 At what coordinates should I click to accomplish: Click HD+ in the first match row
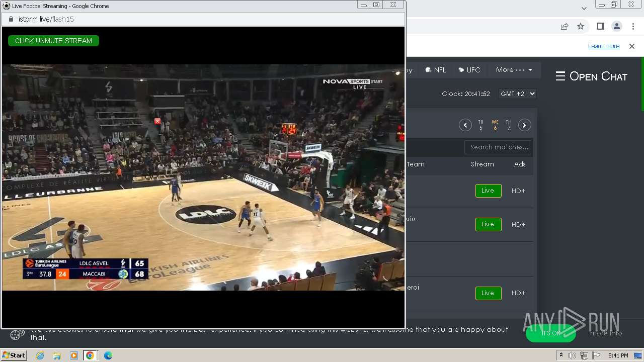pyautogui.click(x=518, y=191)
